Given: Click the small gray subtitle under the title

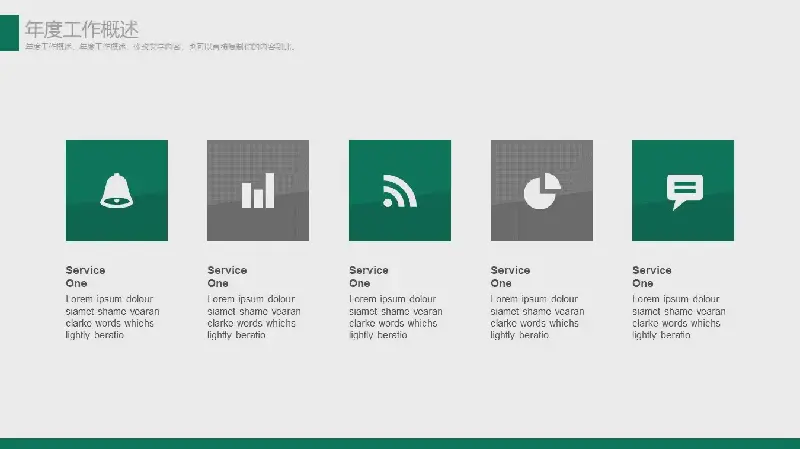Looking at the screenshot, I should pos(160,46).
